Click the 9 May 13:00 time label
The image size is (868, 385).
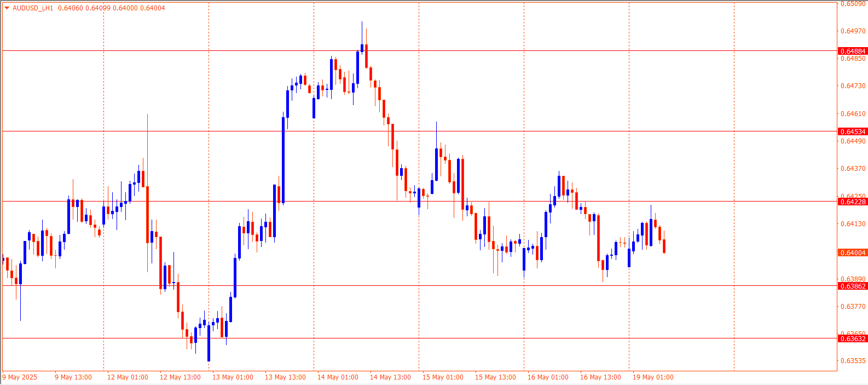point(73,377)
